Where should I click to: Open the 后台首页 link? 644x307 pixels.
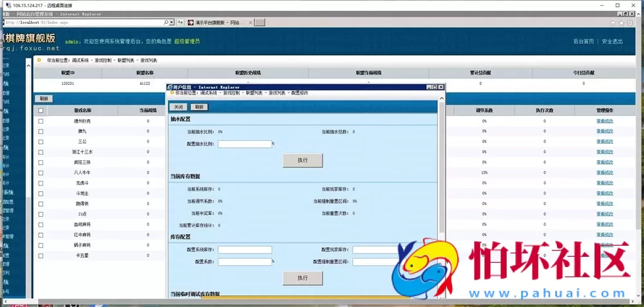(583, 41)
